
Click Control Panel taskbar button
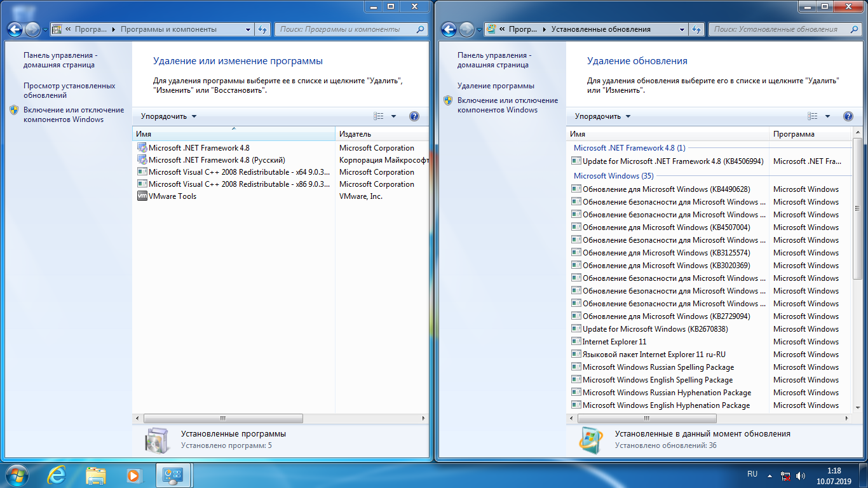click(x=173, y=475)
